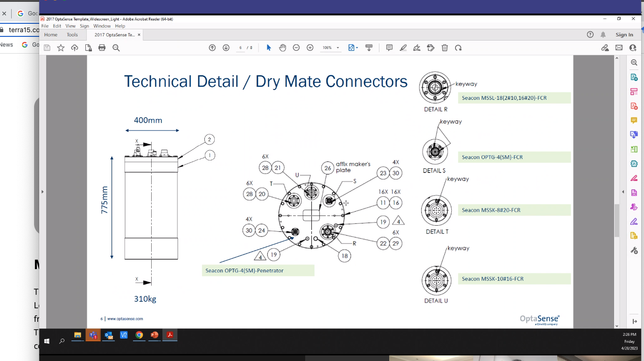Go to the previous page with the up arrow
The width and height of the screenshot is (644, 361).
[x=212, y=48]
